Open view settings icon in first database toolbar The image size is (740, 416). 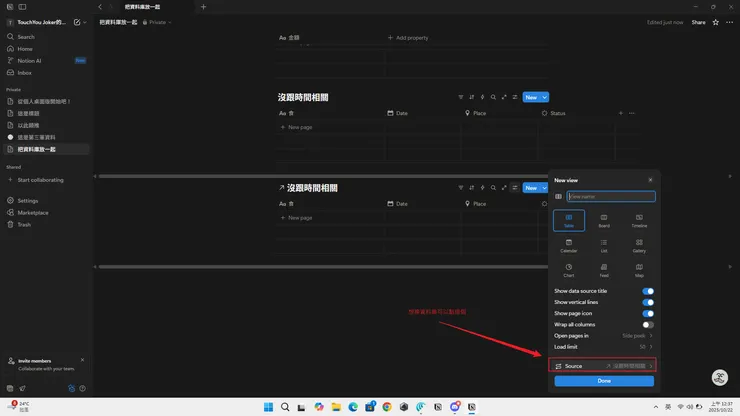pos(515,97)
